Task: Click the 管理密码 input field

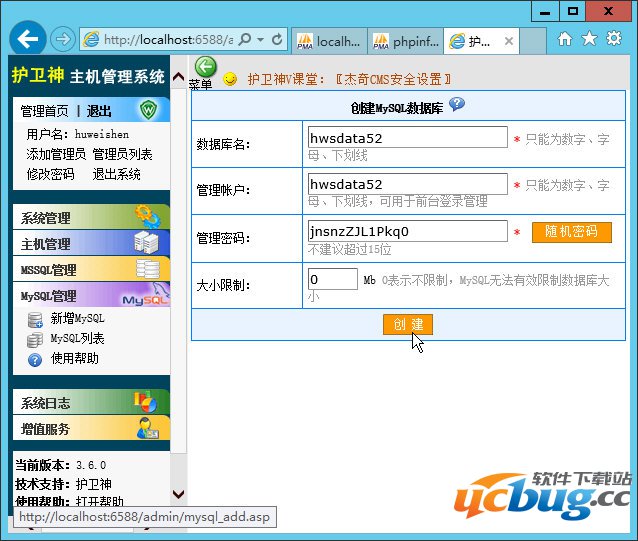Action: pos(408,231)
